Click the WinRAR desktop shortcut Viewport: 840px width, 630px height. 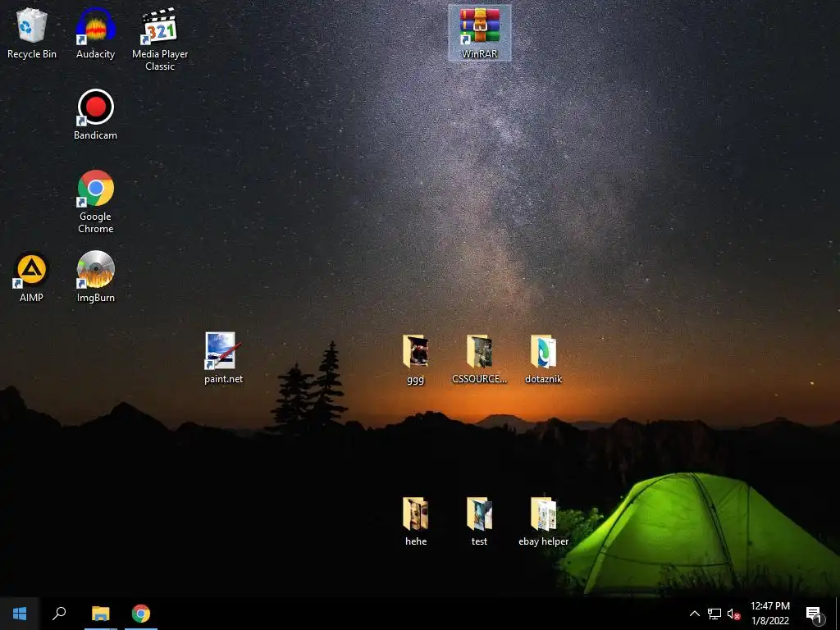[x=479, y=33]
